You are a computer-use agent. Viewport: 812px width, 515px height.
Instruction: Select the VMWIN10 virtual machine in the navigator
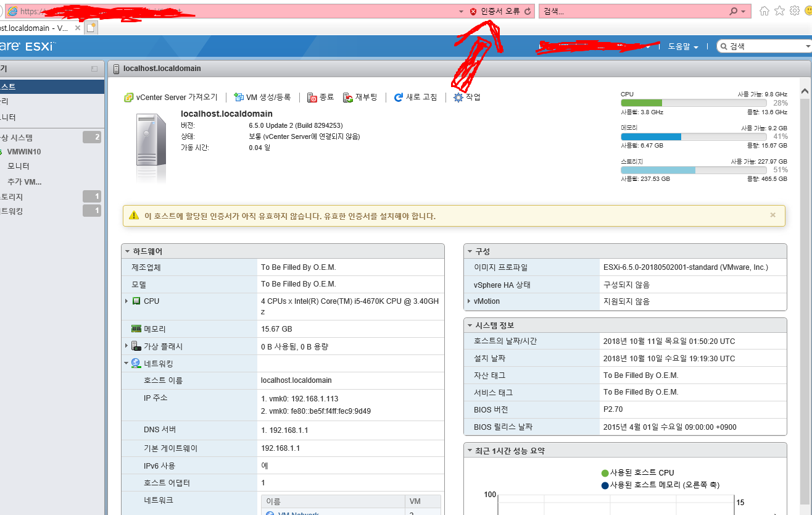click(24, 151)
